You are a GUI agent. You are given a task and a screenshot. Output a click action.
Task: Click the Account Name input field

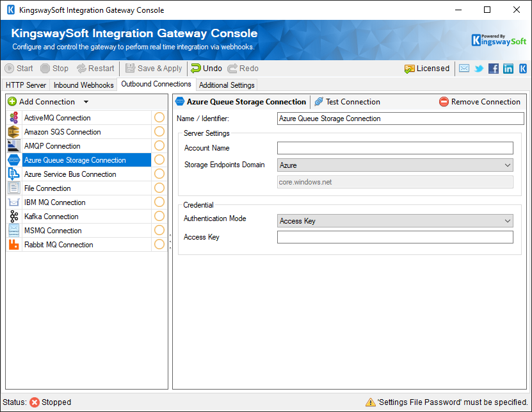[x=395, y=148]
